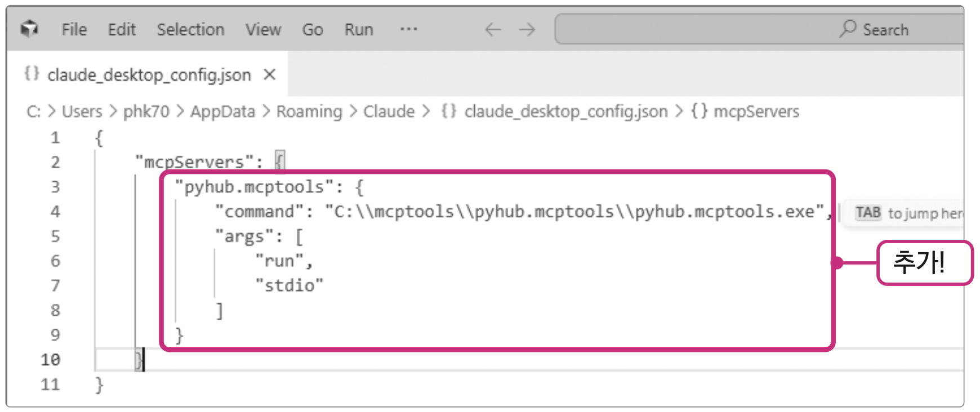The height and width of the screenshot is (412, 980).
Task: Click the forward navigation arrow
Action: [x=527, y=29]
